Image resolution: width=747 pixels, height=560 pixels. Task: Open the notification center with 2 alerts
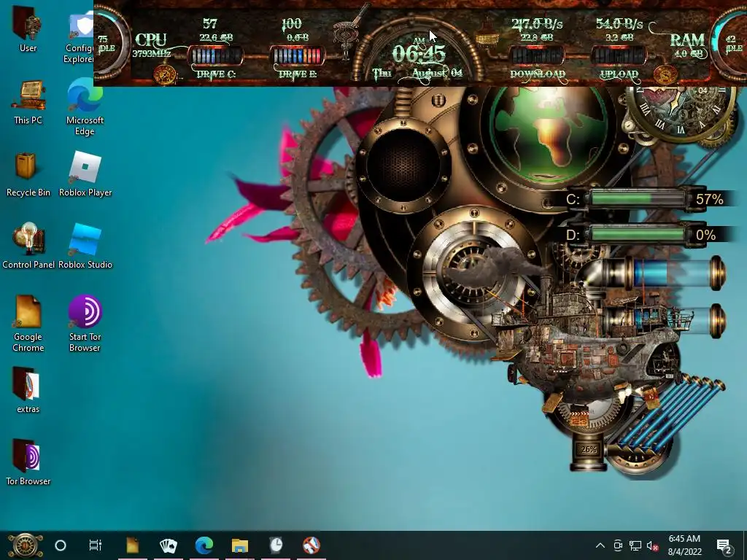click(x=724, y=546)
